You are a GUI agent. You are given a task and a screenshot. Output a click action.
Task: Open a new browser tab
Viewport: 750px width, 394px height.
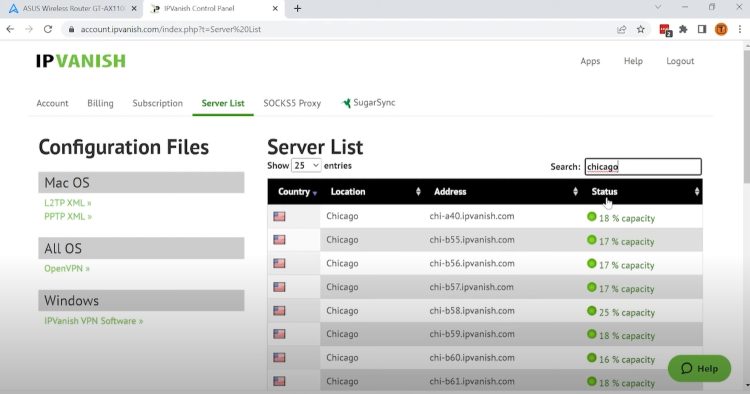298,9
